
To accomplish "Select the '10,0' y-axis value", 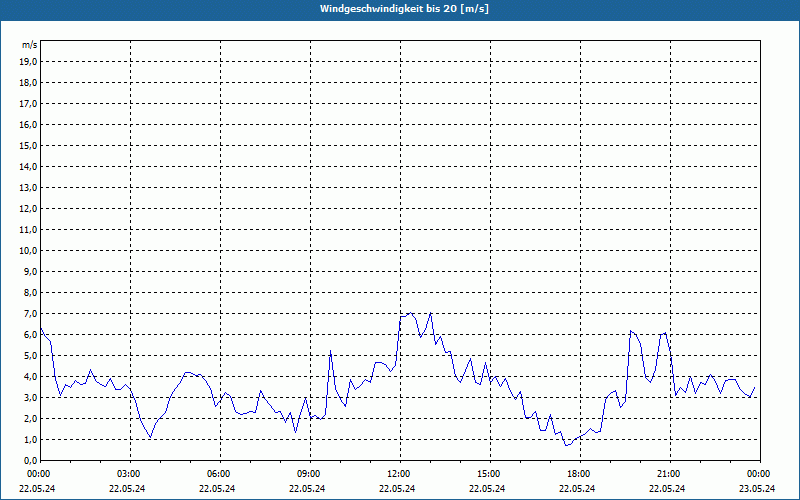I will (29, 251).
